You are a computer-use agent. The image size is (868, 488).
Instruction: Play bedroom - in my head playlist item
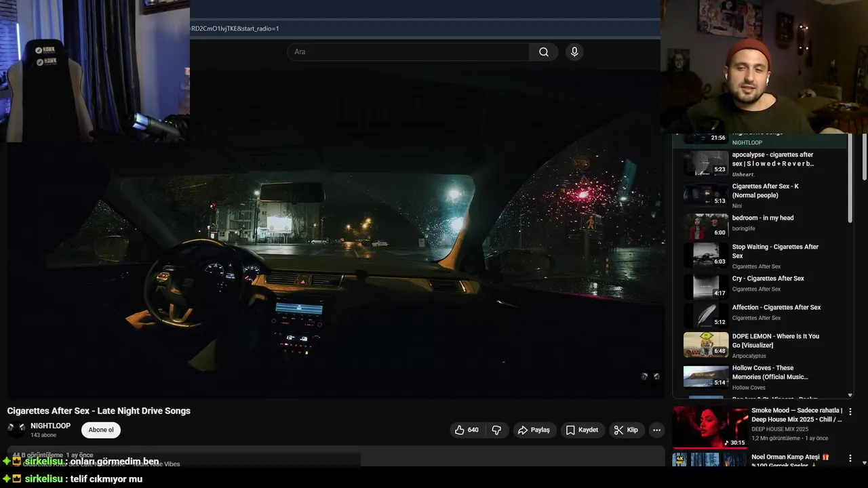[763, 218]
